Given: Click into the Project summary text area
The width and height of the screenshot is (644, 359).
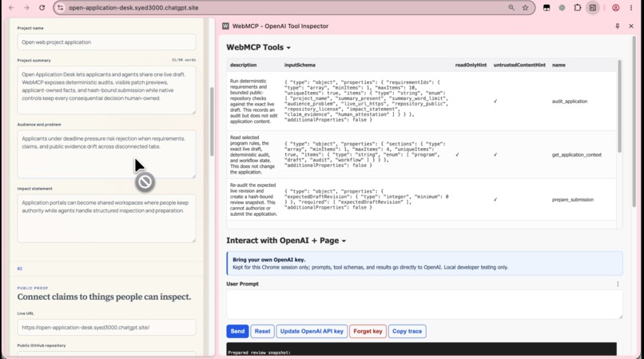Looking at the screenshot, I should pos(106,90).
